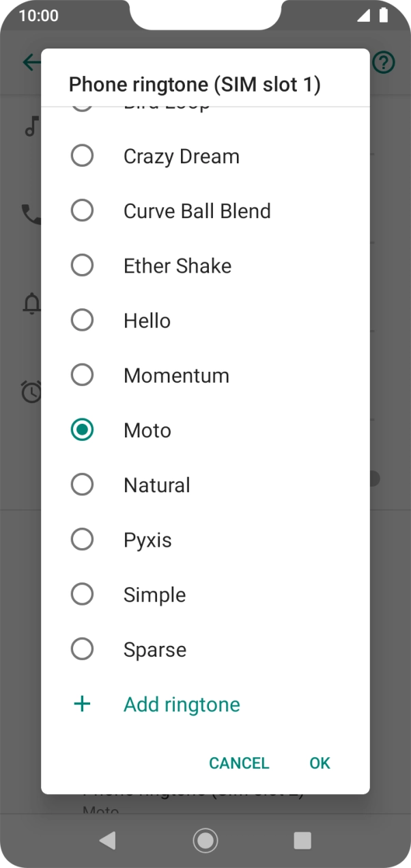Pick the Hello ringtone radio button

click(82, 320)
